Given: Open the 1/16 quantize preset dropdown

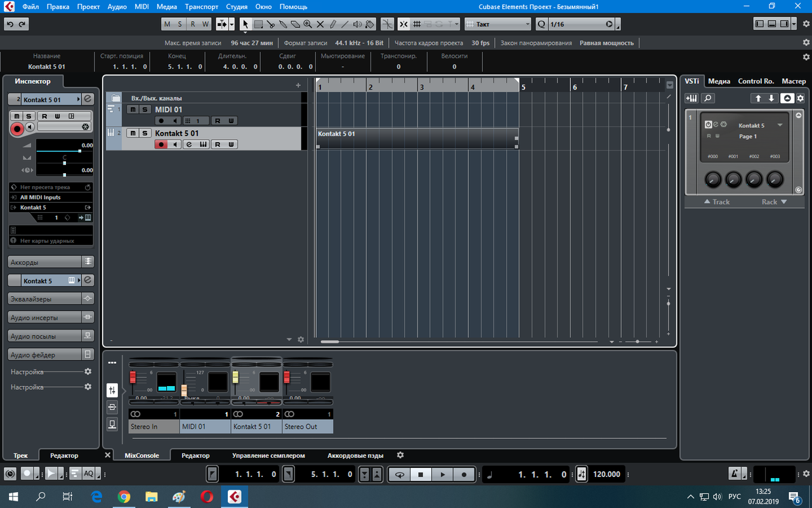Looking at the screenshot, I should pos(582,24).
